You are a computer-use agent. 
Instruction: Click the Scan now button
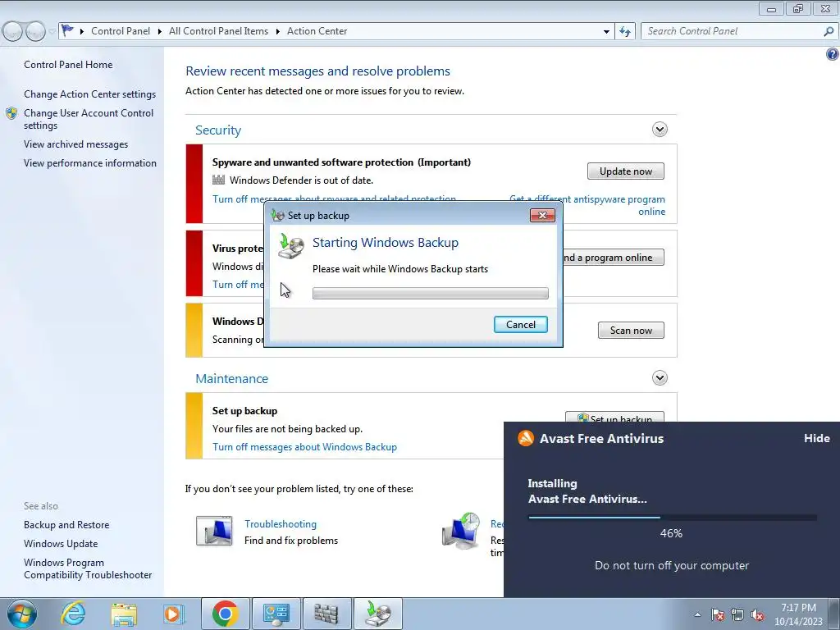631,330
